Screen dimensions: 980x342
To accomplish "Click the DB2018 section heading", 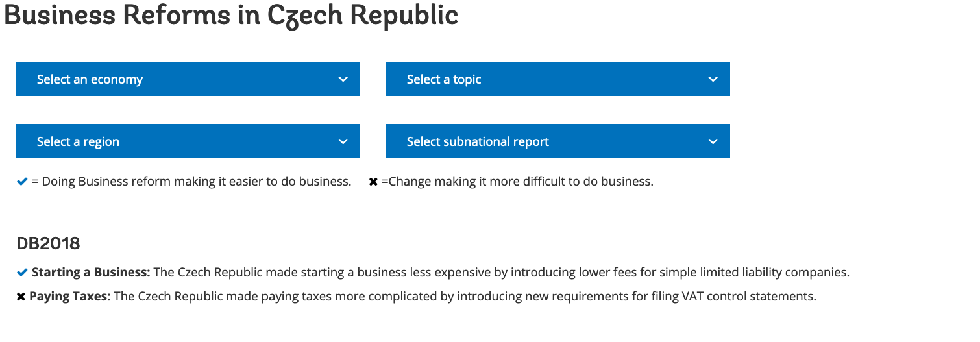I will pos(48,243).
